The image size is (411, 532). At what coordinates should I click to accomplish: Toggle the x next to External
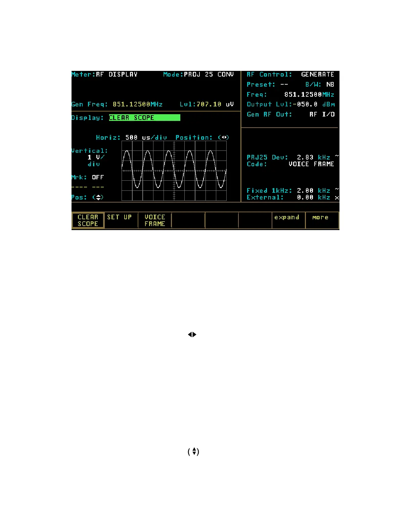pos(337,198)
